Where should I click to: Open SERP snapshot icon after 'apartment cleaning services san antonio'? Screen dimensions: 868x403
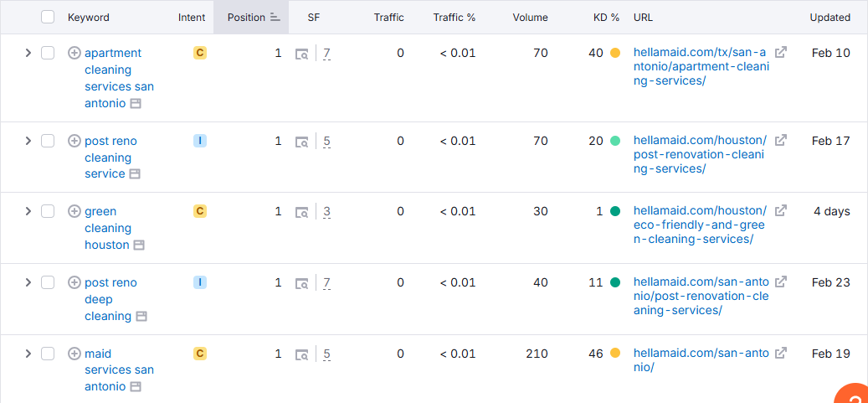tap(136, 104)
